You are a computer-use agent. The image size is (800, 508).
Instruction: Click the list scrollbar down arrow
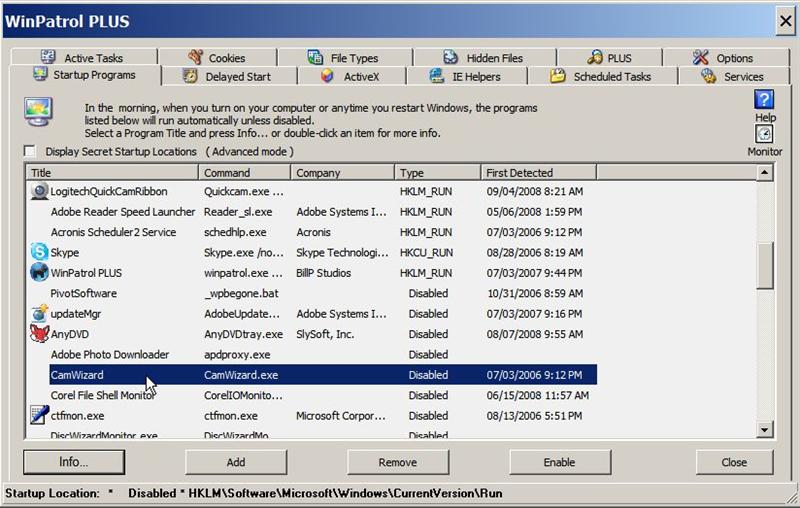(764, 429)
